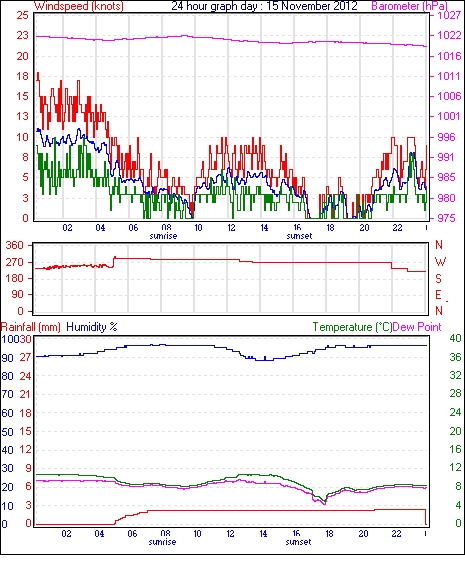Click the Windspeed (knots) axis title
465x563 pixels.
pos(79,6)
